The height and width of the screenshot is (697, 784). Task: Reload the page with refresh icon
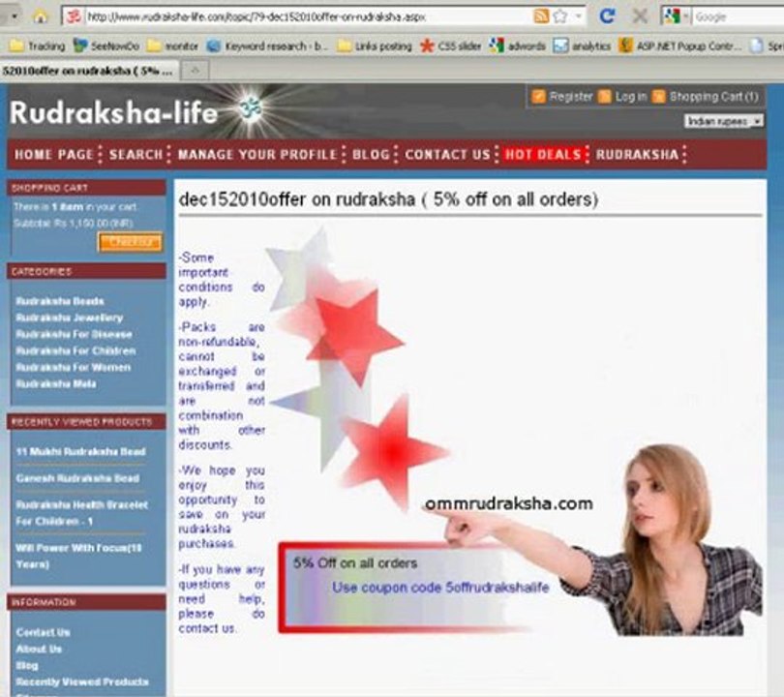pos(607,16)
